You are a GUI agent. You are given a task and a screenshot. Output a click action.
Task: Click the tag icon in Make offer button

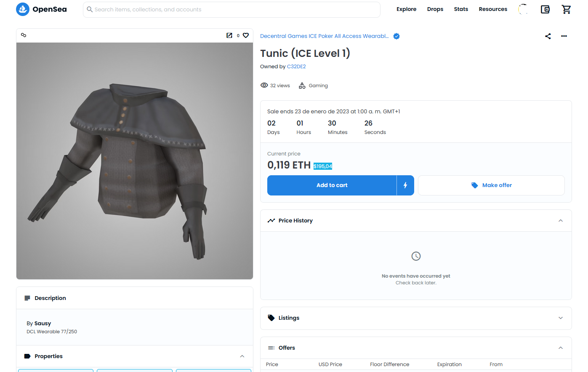(475, 185)
